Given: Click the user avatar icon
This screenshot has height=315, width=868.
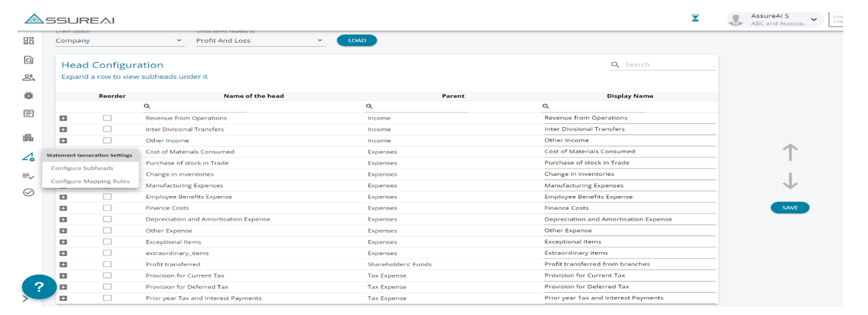Looking at the screenshot, I should pyautogui.click(x=736, y=19).
